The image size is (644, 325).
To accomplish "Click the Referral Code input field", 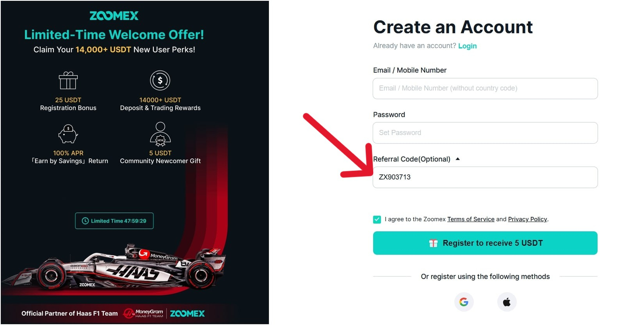I will pos(485,177).
